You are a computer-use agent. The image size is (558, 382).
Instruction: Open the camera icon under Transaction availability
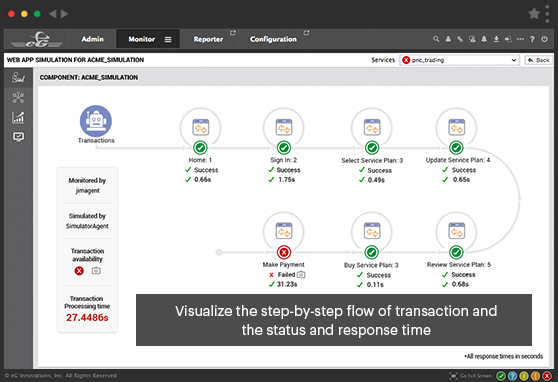(96, 271)
